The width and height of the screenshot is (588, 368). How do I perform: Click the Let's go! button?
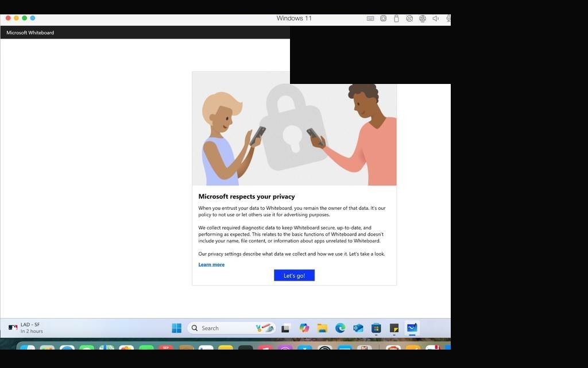294,275
